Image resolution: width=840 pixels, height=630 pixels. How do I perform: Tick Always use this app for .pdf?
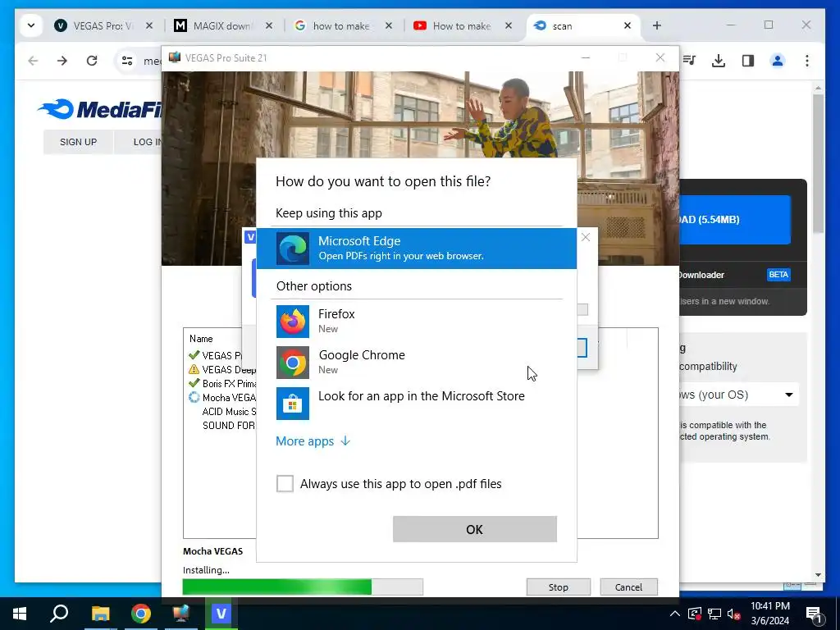[x=285, y=483]
